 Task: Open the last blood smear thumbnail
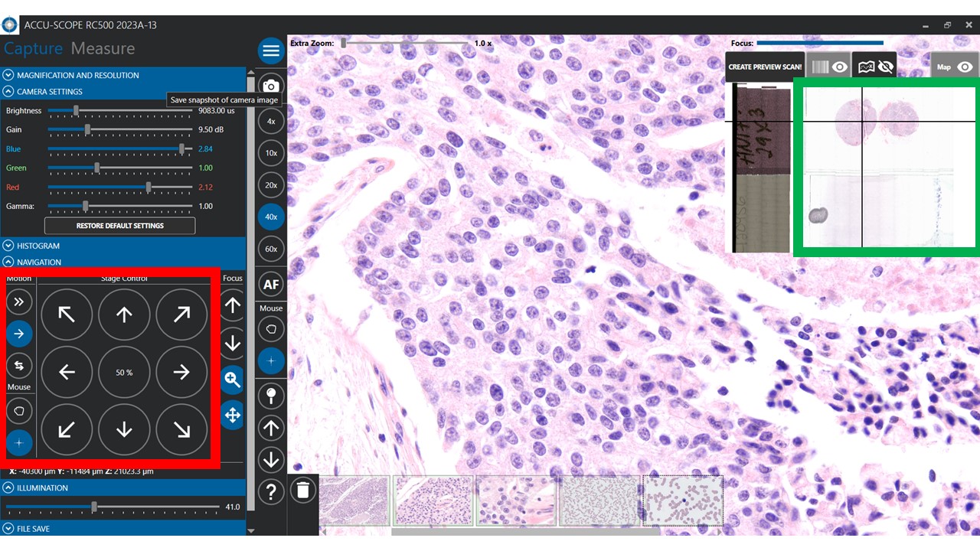(683, 500)
